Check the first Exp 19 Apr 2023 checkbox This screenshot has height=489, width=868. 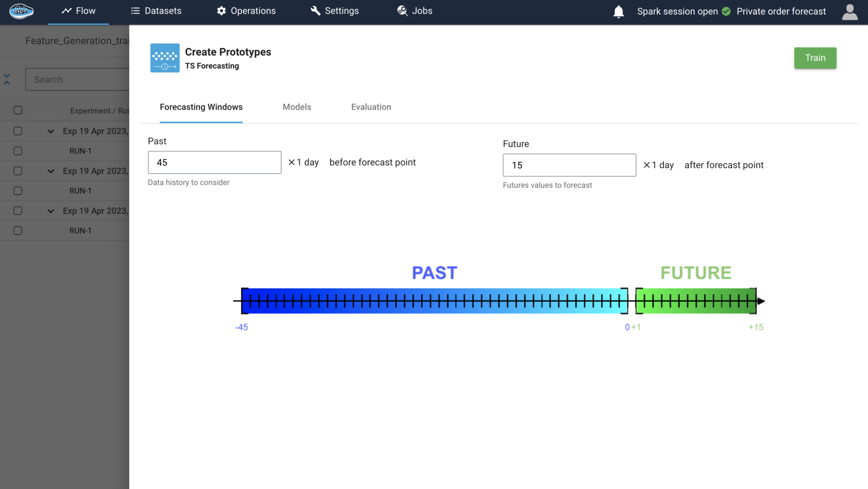pyautogui.click(x=18, y=131)
